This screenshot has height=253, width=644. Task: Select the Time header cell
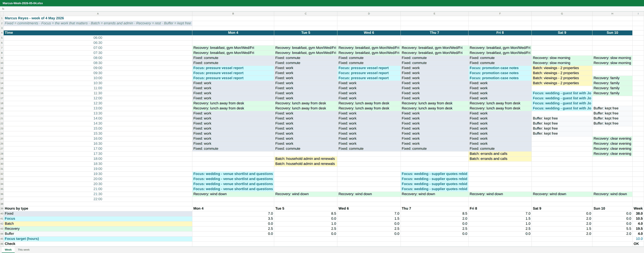pos(98,33)
